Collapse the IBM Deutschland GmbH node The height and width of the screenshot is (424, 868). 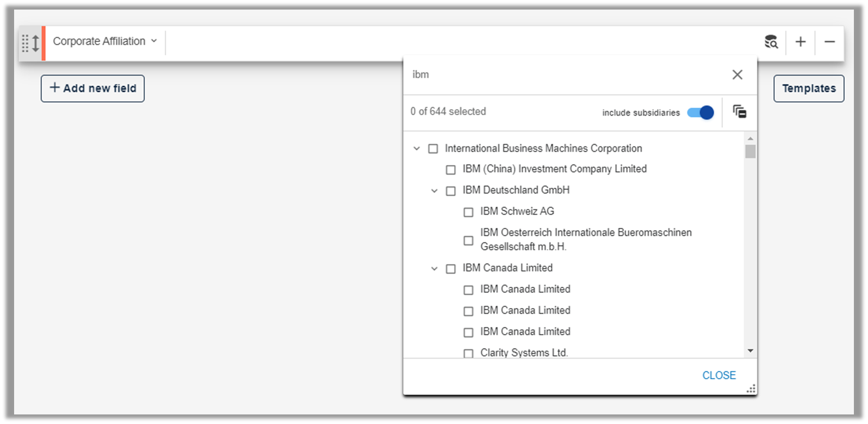(434, 191)
